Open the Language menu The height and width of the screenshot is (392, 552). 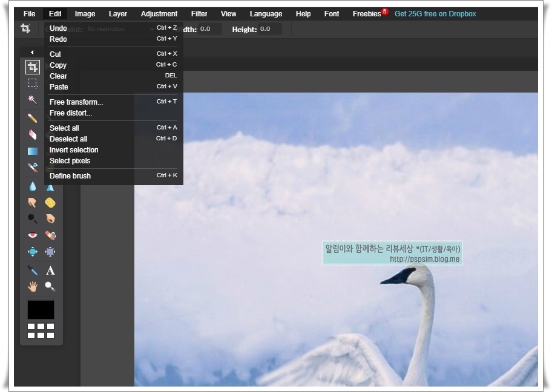pyautogui.click(x=266, y=14)
